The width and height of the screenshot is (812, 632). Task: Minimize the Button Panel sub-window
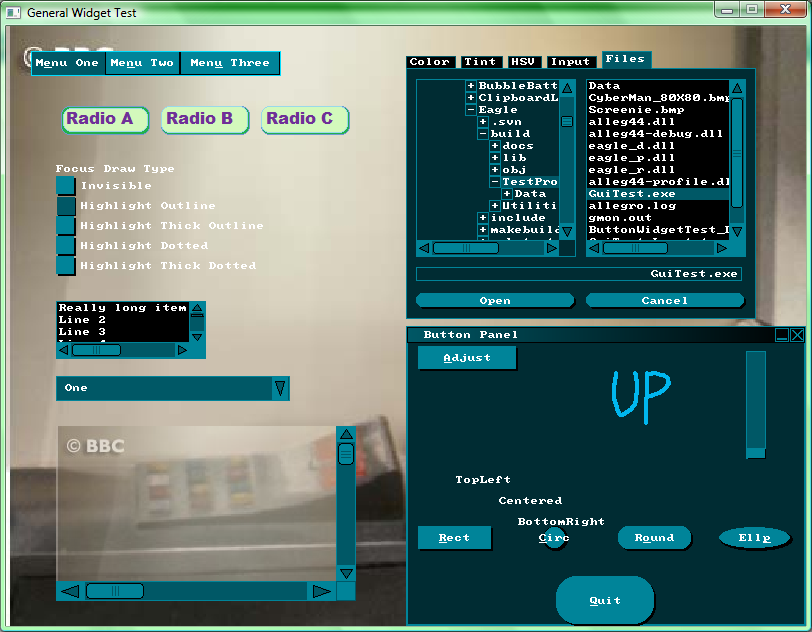click(x=782, y=335)
